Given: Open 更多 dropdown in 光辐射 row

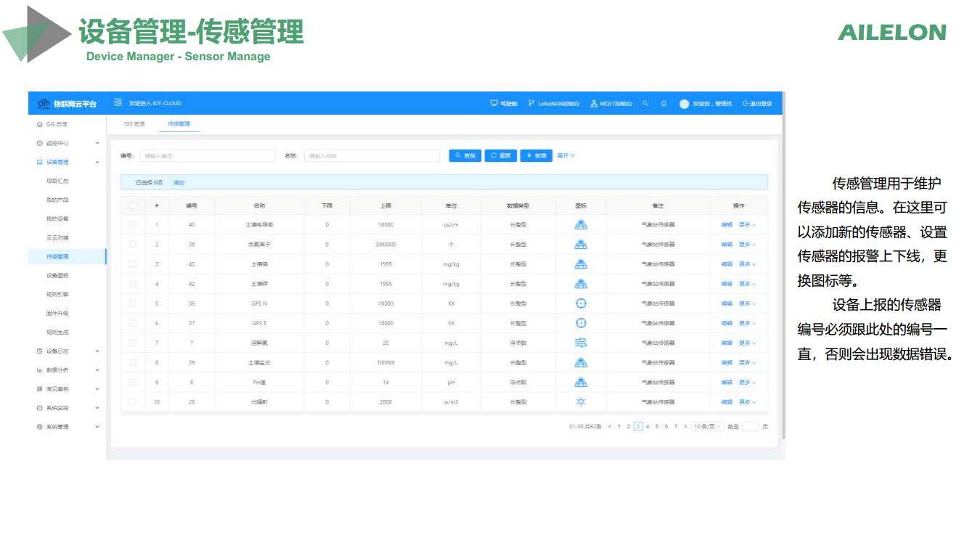Looking at the screenshot, I should (x=747, y=401).
